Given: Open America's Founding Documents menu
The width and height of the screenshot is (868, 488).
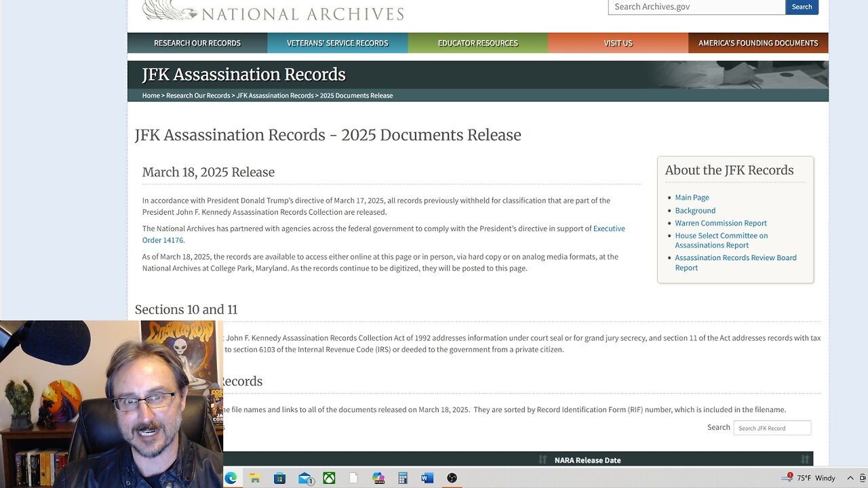Looking at the screenshot, I should coord(758,43).
